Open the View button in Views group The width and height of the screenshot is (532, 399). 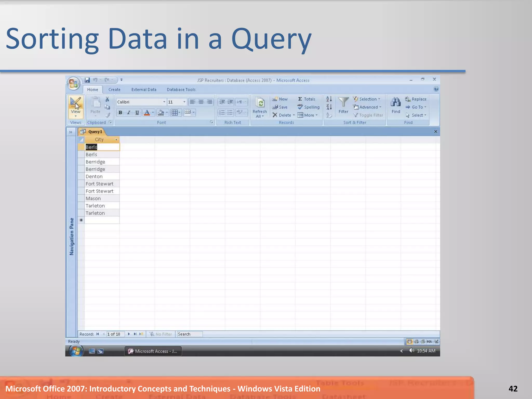76,107
